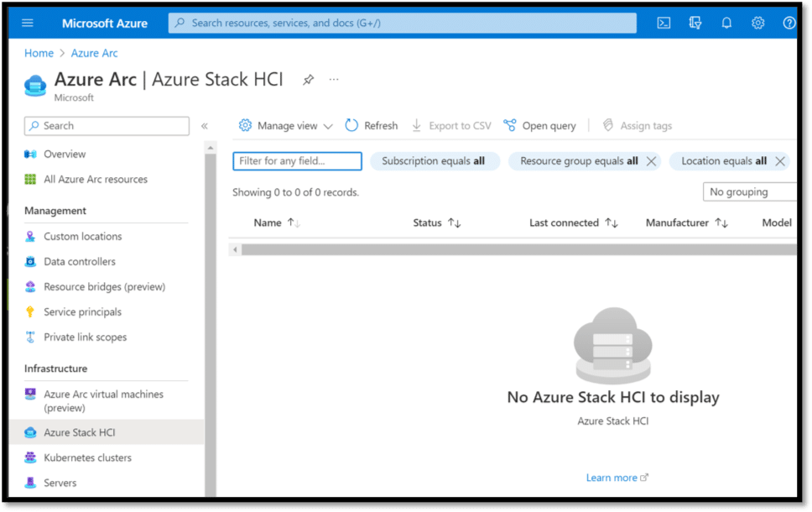Screen dimensions: 812x512
Task: Go to Home breadcrumb link
Action: pos(39,54)
